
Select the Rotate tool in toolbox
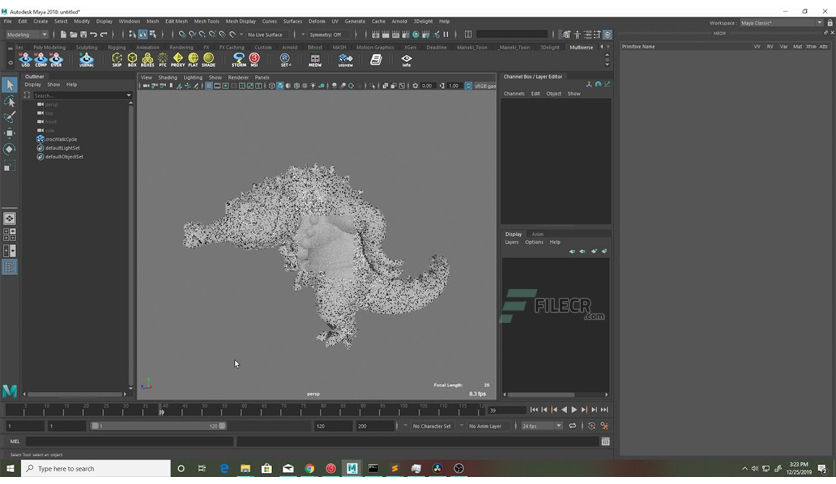(x=10, y=149)
